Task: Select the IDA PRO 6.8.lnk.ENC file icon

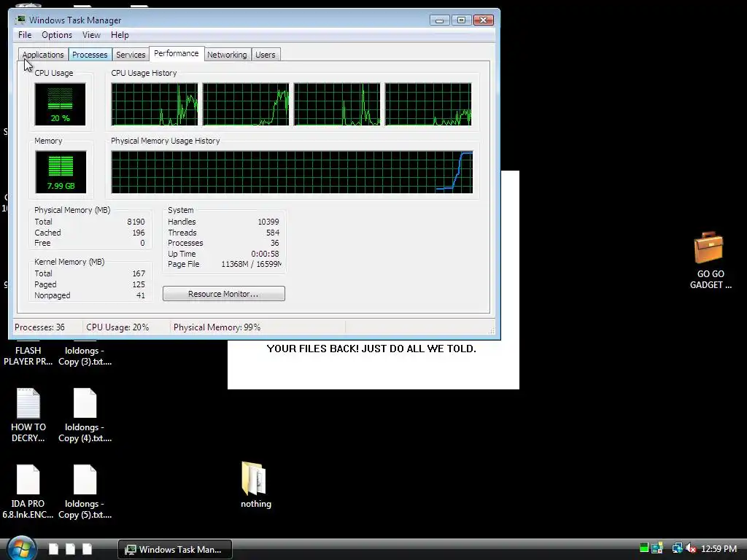Action: coord(28,480)
